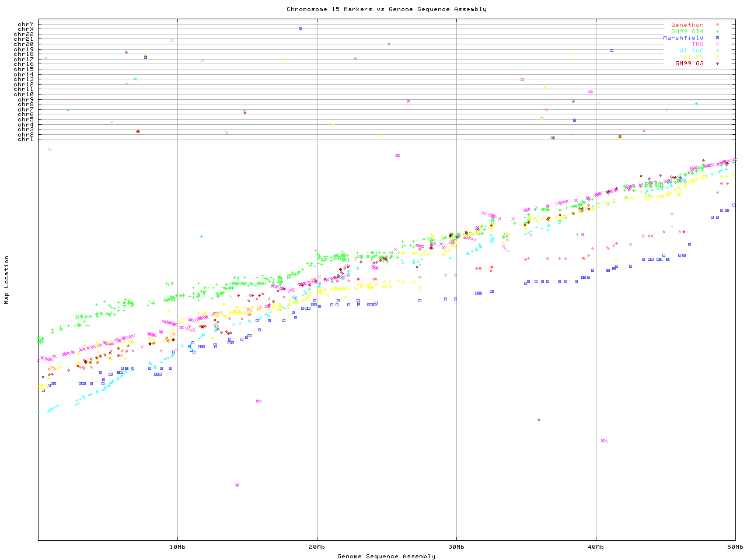Click the yellow WI RH star legend symbol

717,57
